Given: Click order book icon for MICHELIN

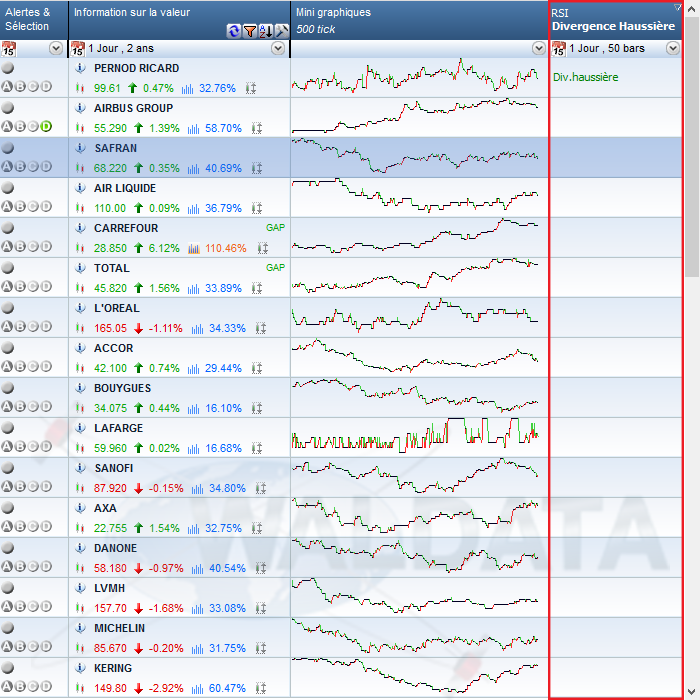Looking at the screenshot, I should click(261, 648).
